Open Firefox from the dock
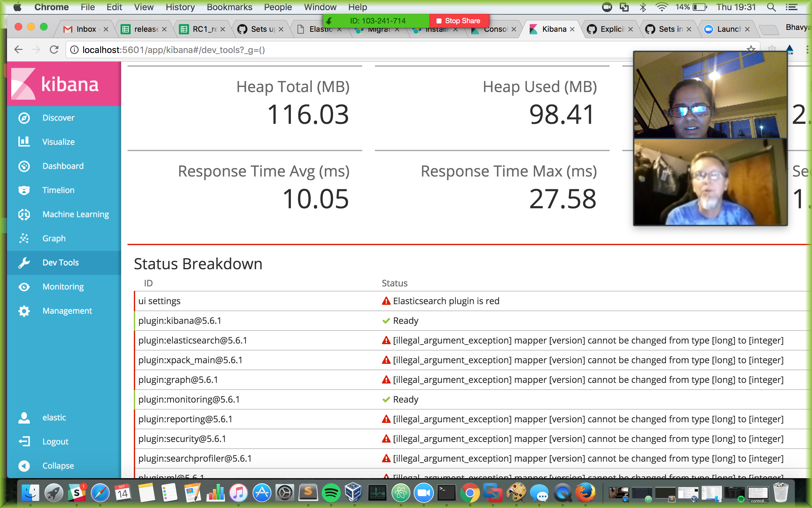This screenshot has height=508, width=812. pos(586,493)
